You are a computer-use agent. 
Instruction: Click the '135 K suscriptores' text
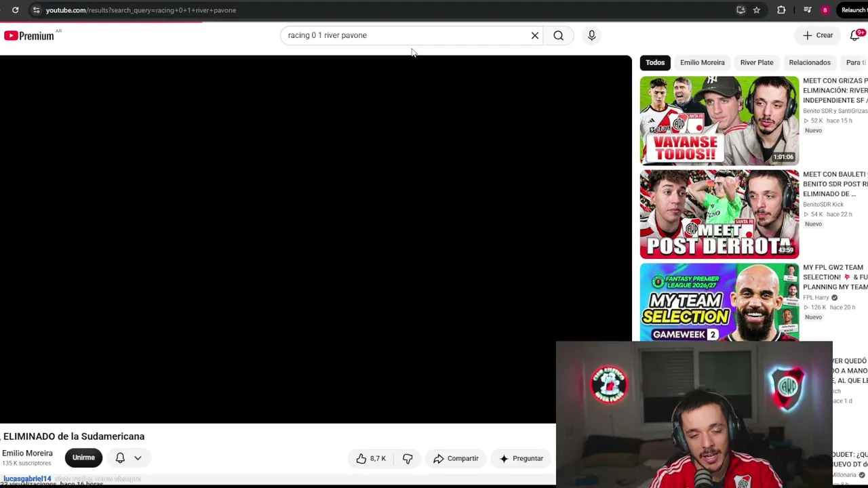point(26,464)
